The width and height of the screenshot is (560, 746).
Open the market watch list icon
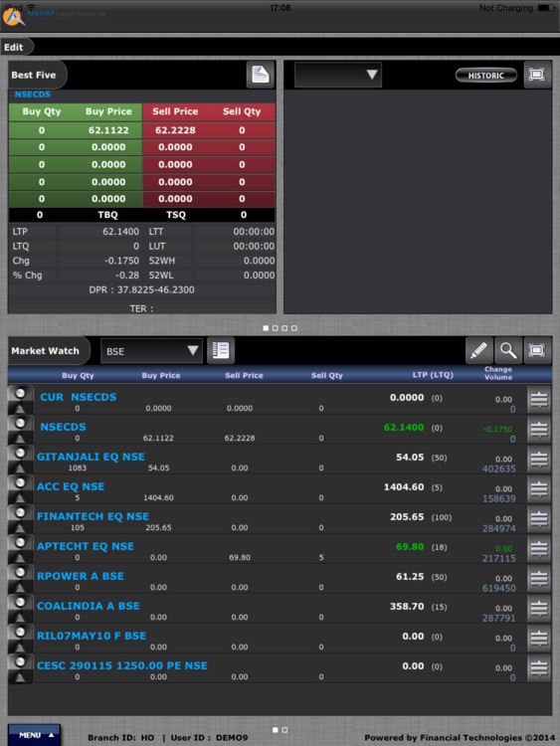pos(220,351)
